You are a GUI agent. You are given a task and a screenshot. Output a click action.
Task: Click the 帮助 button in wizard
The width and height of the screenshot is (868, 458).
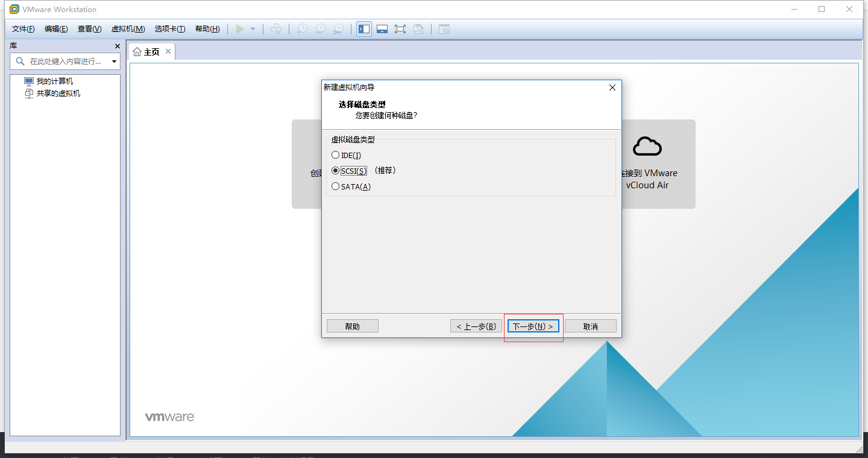pos(353,326)
